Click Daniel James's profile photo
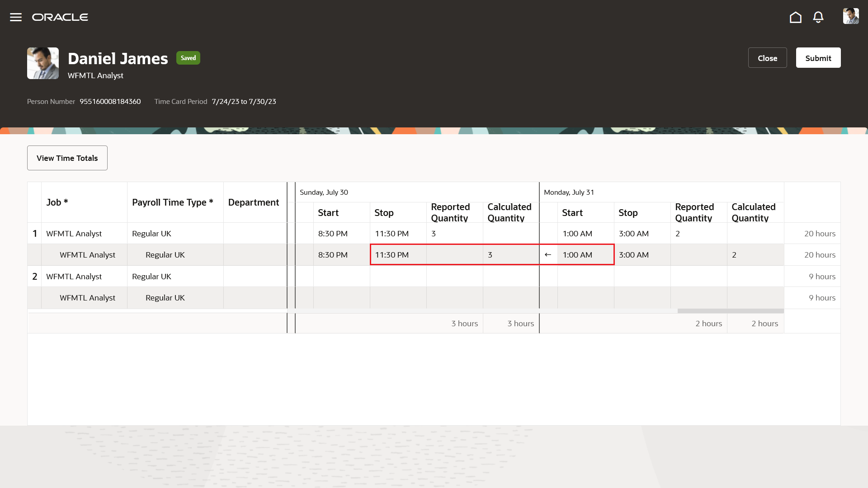 click(x=42, y=63)
